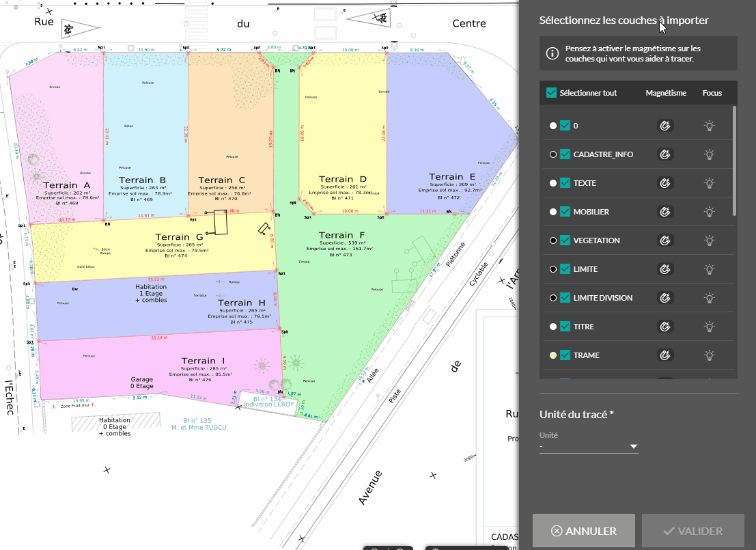Focus lightbulb for LIMITE DIVISION layer
756x550 pixels.
[710, 298]
